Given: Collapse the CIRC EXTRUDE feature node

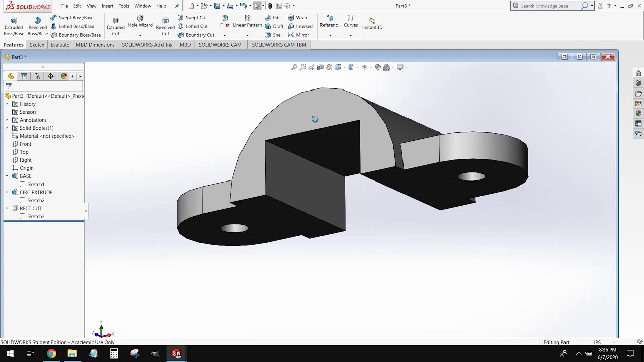Looking at the screenshot, I should click(x=7, y=192).
